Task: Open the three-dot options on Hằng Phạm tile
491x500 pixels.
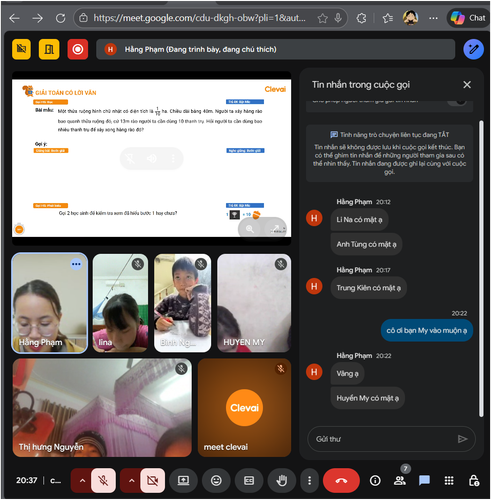Action: click(76, 264)
